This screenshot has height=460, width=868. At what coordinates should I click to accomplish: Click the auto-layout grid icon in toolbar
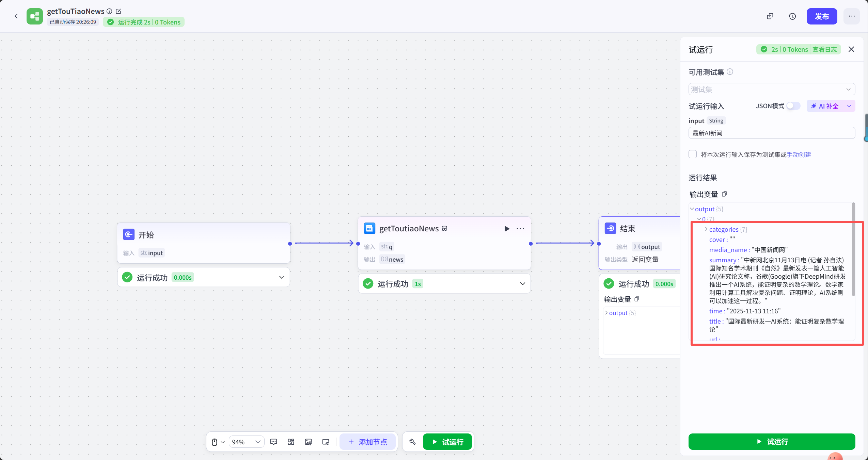pos(291,442)
